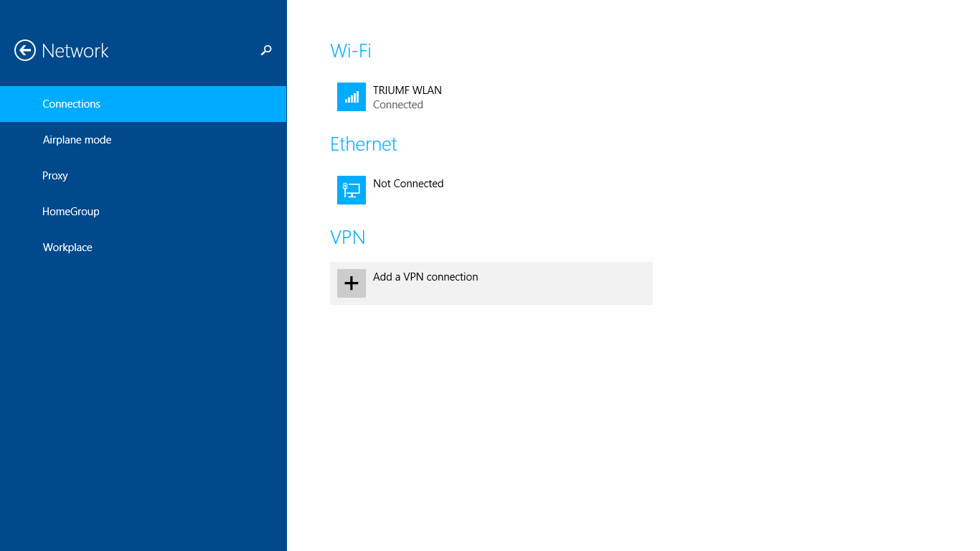Click the Add a VPN connection text

click(425, 277)
